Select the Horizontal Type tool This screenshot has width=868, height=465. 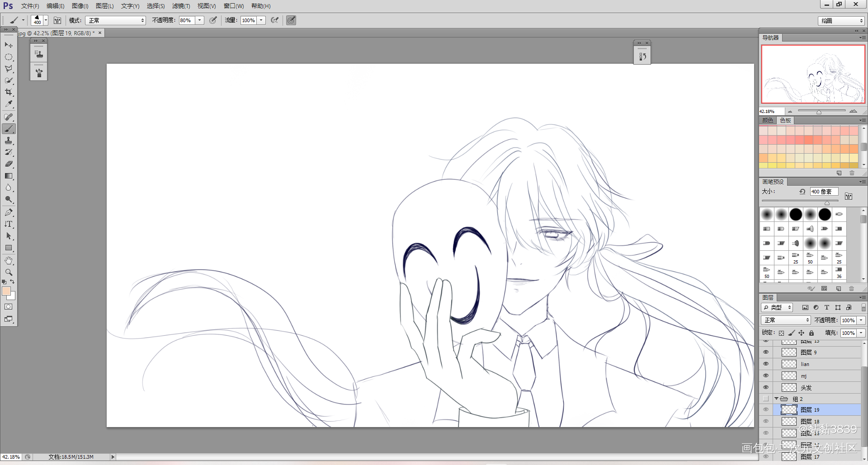coord(9,224)
